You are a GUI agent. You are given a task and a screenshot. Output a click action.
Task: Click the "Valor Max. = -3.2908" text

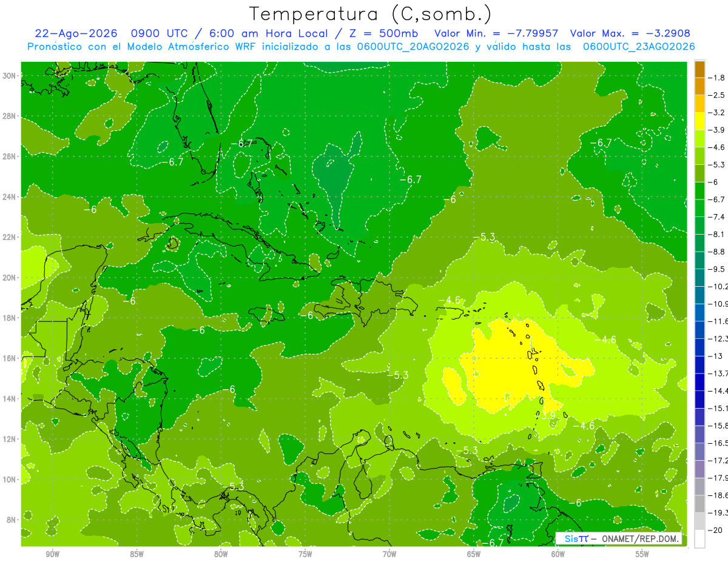coord(631,33)
